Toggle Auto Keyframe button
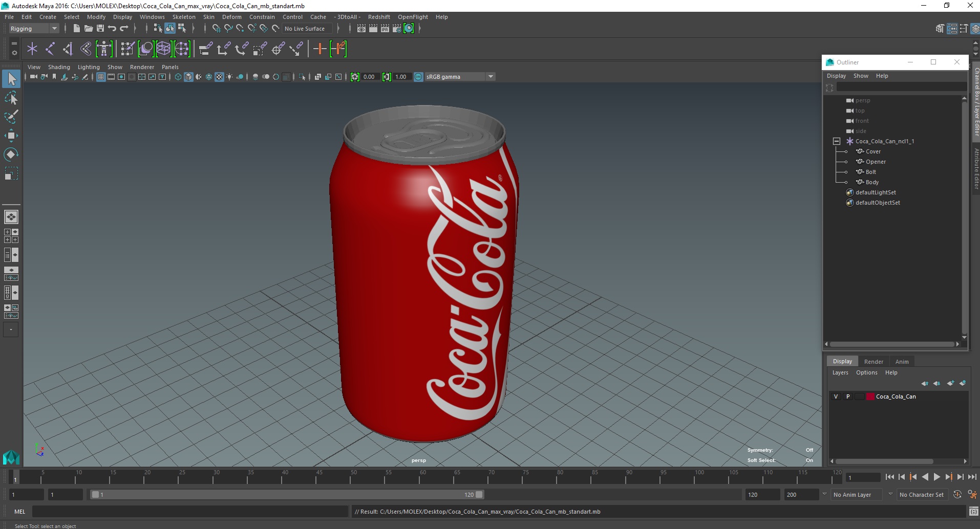The image size is (980, 529). click(x=957, y=495)
